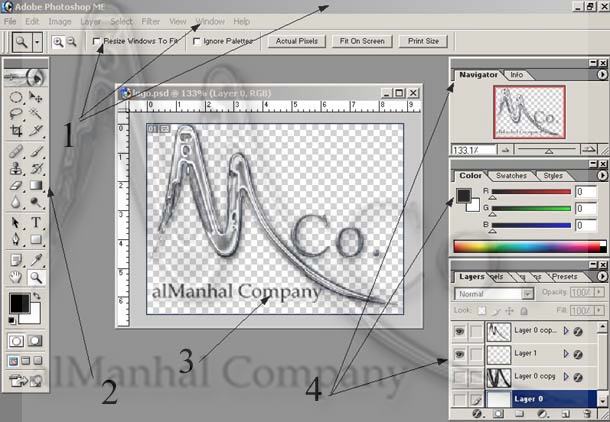Click Zoom Out icon in options bar
This screenshot has width=610, height=422.
pyautogui.click(x=72, y=42)
